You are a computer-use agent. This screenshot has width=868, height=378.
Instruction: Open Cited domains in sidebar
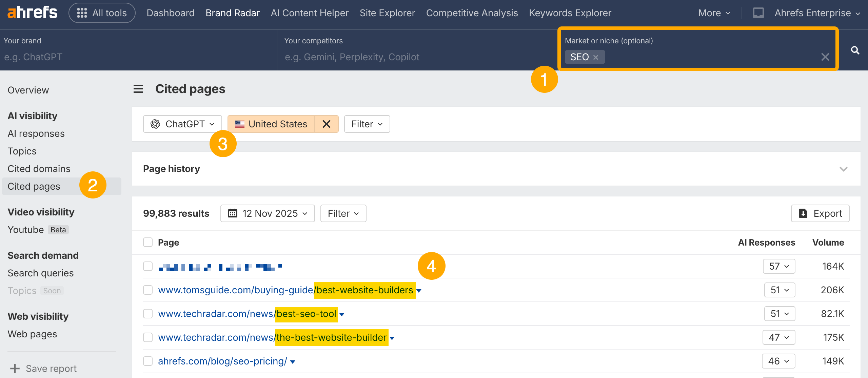coord(39,169)
